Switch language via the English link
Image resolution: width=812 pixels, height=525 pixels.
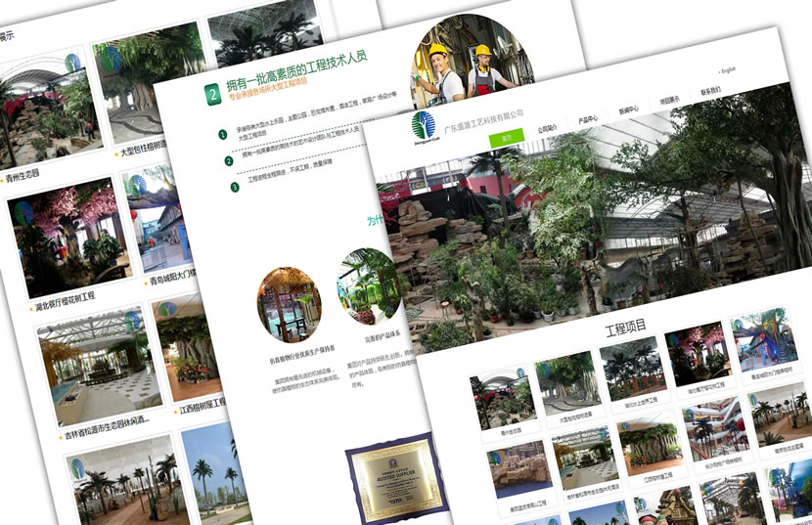tap(728, 69)
